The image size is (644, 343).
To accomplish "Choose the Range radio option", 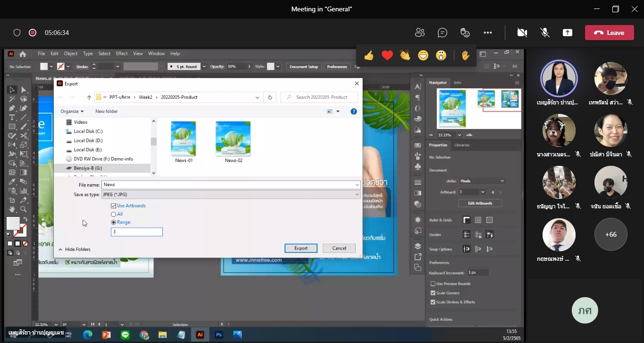I will tap(113, 222).
